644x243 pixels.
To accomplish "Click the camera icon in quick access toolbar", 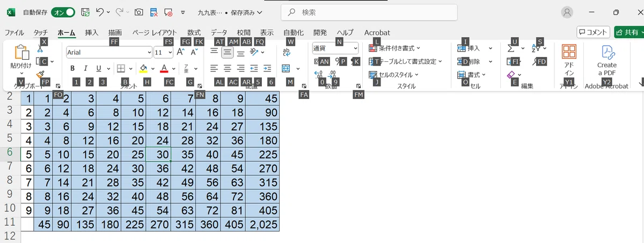I will (x=138, y=12).
